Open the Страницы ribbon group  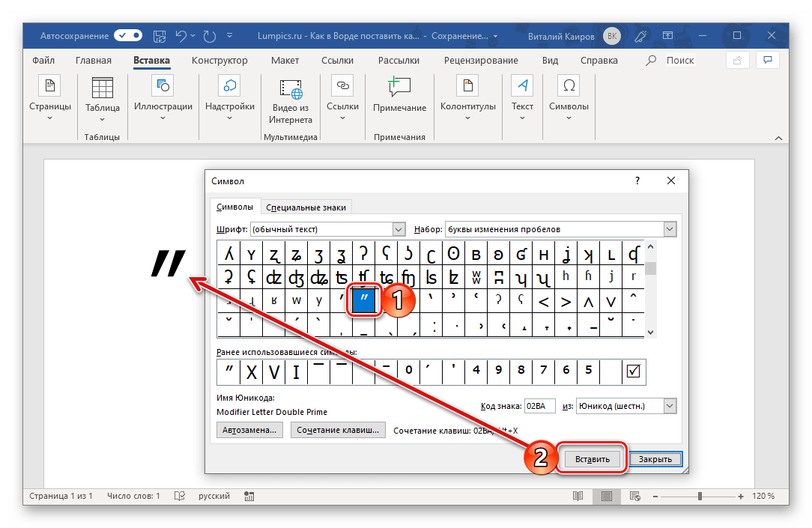click(50, 98)
